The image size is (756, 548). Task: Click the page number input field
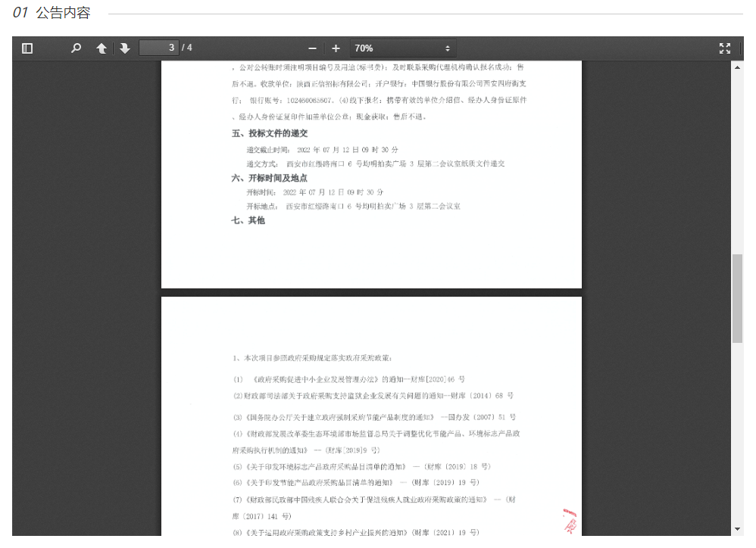pos(158,48)
